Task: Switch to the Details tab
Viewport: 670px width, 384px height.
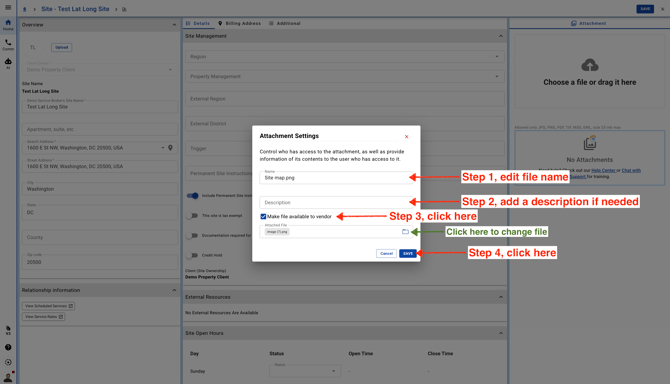Action: pos(198,23)
